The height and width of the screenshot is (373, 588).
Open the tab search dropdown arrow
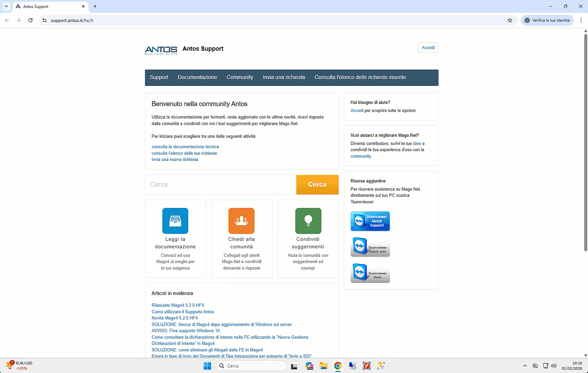pos(6,6)
